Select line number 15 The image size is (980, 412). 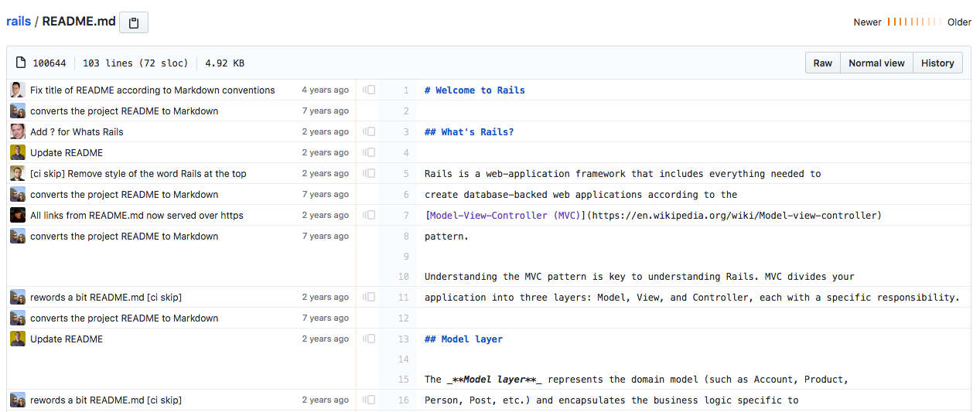[x=403, y=379]
